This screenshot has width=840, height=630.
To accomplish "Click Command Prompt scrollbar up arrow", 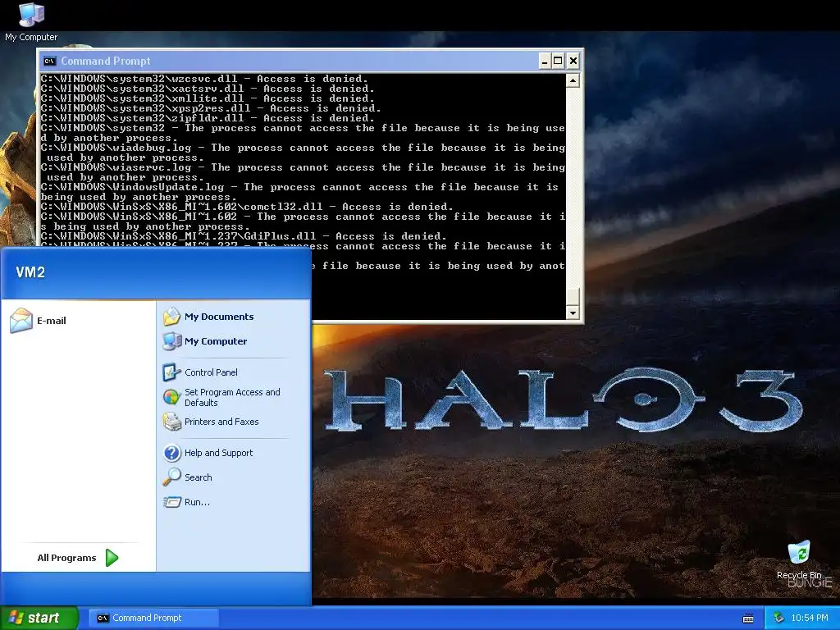I will [x=573, y=81].
